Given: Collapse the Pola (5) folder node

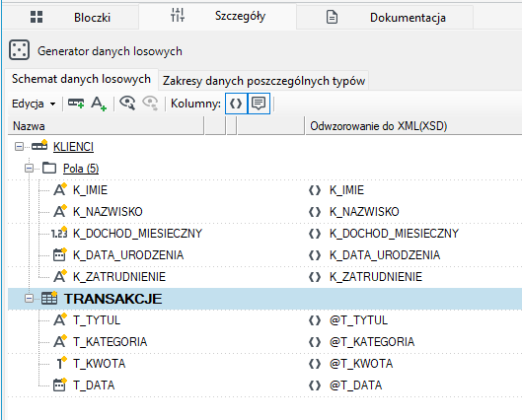Looking at the screenshot, I should 30,169.
